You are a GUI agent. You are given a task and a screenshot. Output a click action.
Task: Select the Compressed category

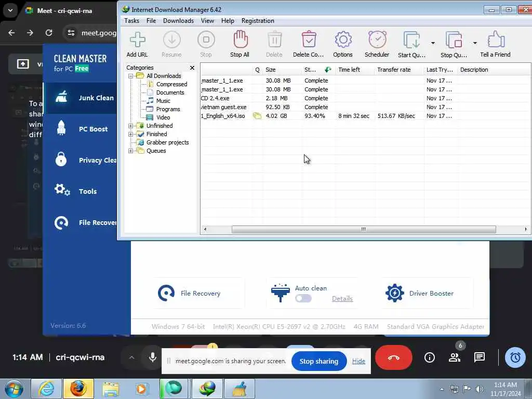click(x=171, y=84)
